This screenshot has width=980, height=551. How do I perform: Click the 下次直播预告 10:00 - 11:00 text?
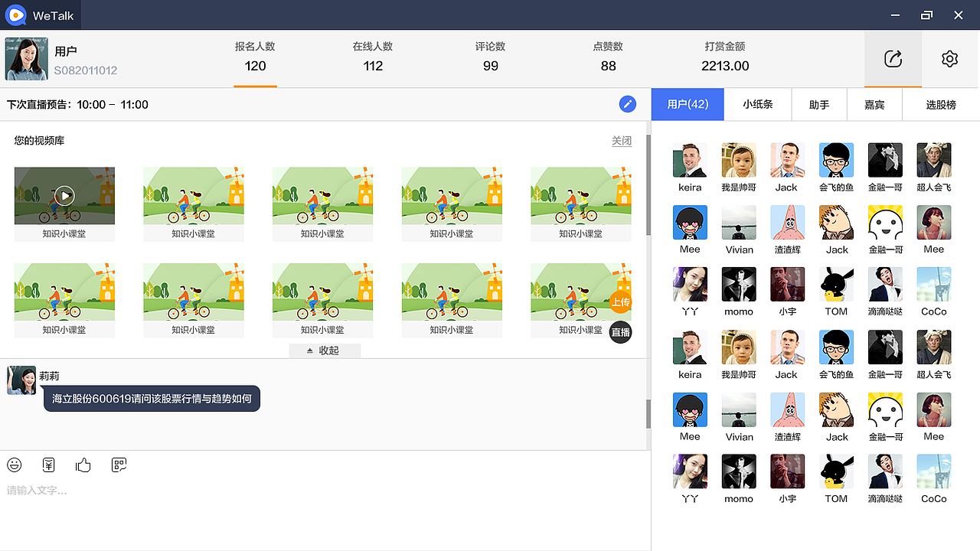pyautogui.click(x=77, y=104)
